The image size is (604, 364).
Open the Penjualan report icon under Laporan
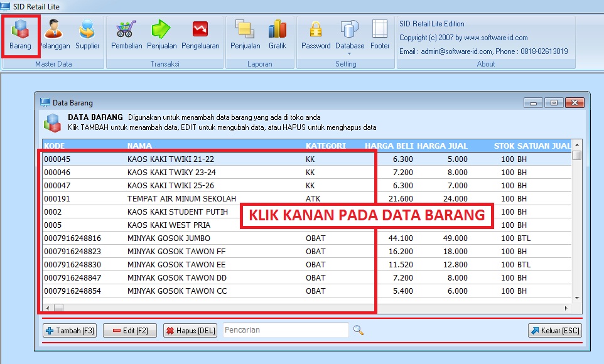(x=245, y=35)
